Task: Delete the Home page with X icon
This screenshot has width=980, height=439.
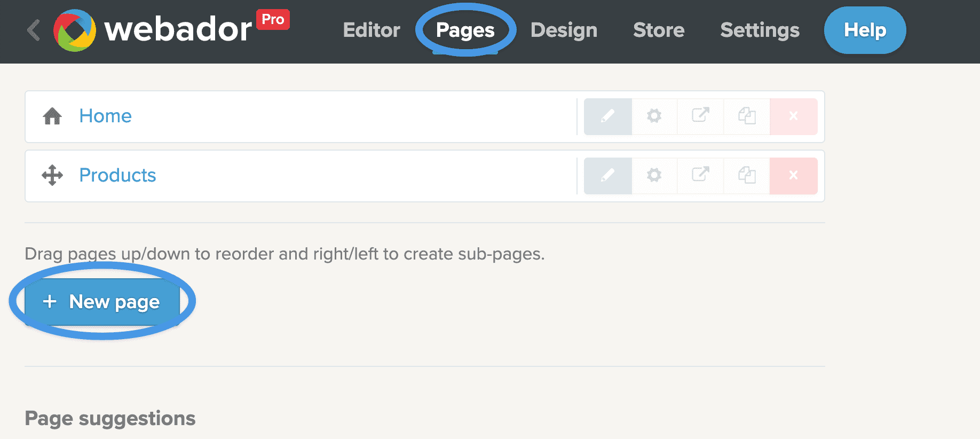Action: click(x=794, y=116)
